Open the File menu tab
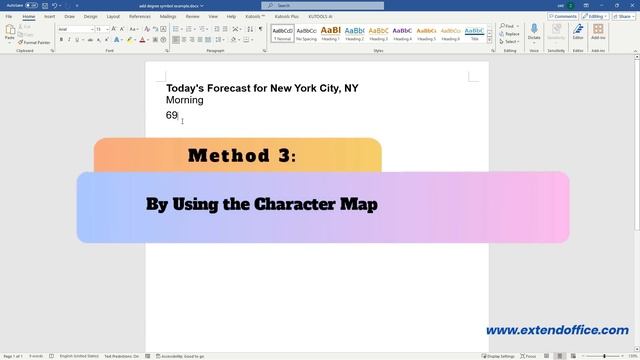Viewport: 640px width, 360px height. pyautogui.click(x=9, y=16)
